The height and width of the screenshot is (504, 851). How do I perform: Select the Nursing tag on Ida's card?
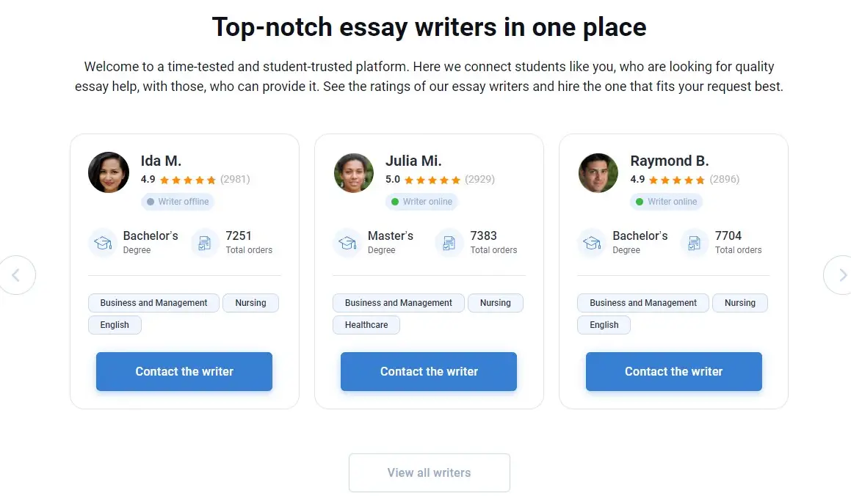tap(250, 302)
